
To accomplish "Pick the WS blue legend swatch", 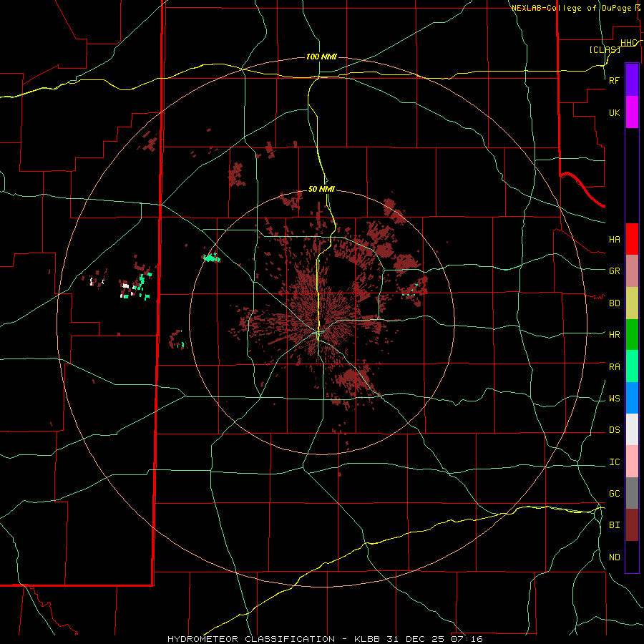I will pyautogui.click(x=632, y=398).
